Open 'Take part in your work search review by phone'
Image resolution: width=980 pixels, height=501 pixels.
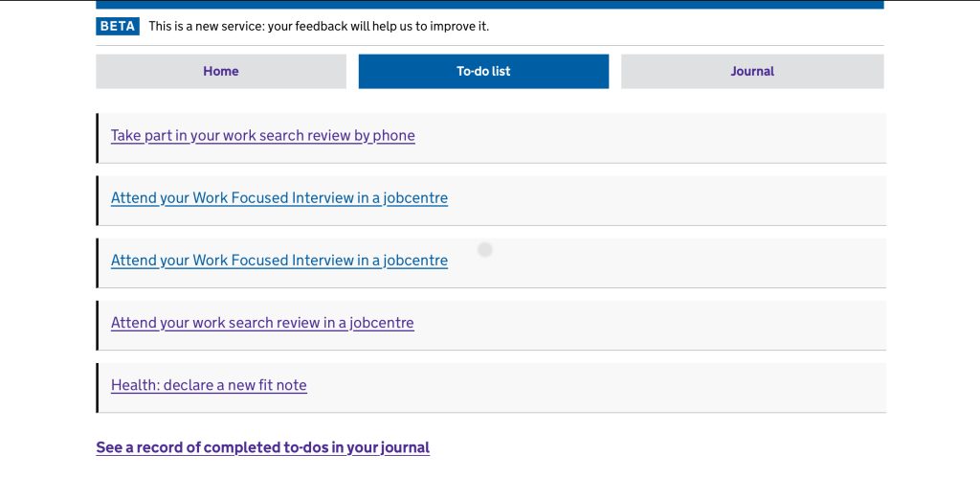point(263,136)
